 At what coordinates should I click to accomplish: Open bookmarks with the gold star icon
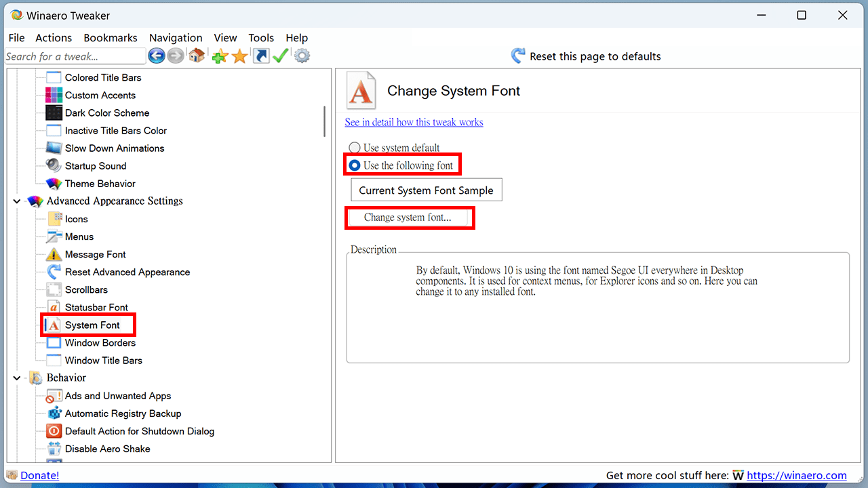point(239,56)
